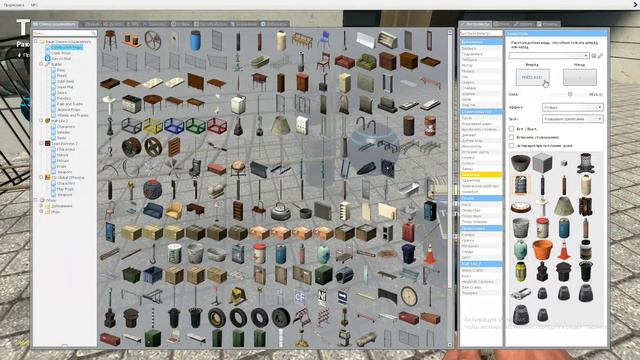Spawn the blue plastic barrel prop

point(196,40)
